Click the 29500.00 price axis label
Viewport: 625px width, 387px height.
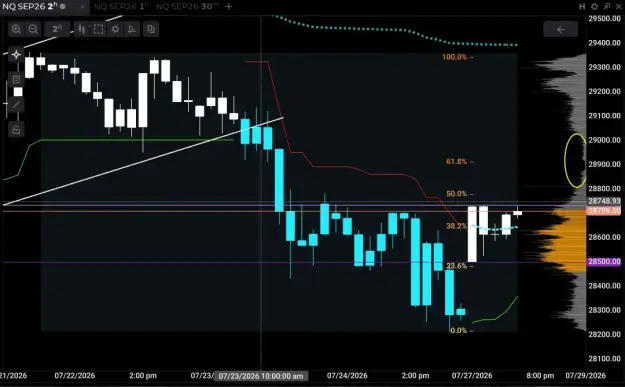604,18
